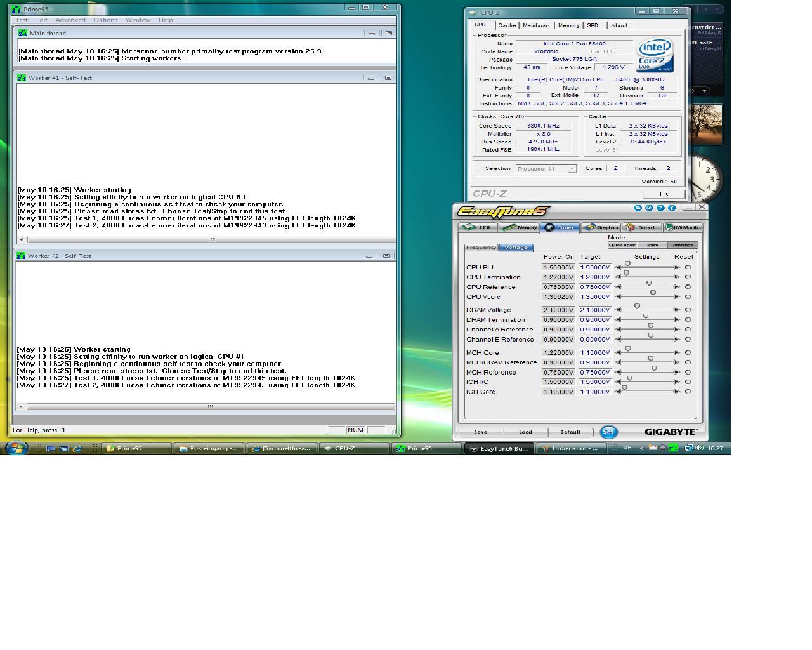Open the Advanced menu in Prime95
The width and height of the screenshot is (812, 650).
click(70, 20)
